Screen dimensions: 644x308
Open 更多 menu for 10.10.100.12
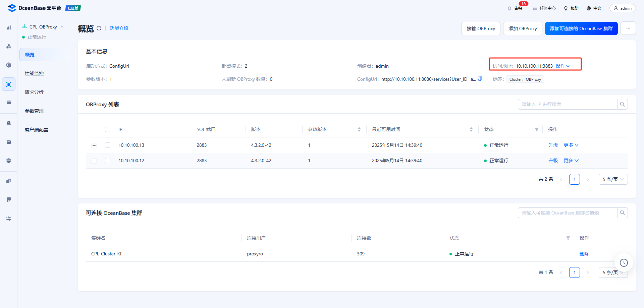point(571,161)
